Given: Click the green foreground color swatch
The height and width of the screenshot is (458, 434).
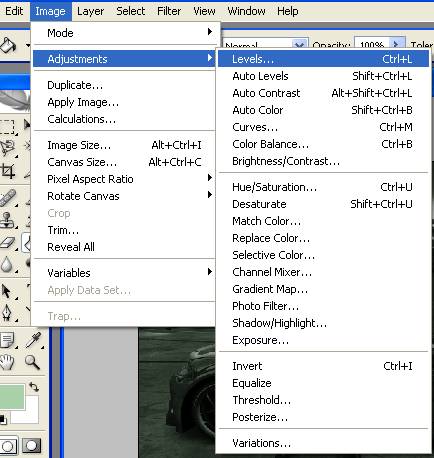Looking at the screenshot, I should (x=12, y=397).
